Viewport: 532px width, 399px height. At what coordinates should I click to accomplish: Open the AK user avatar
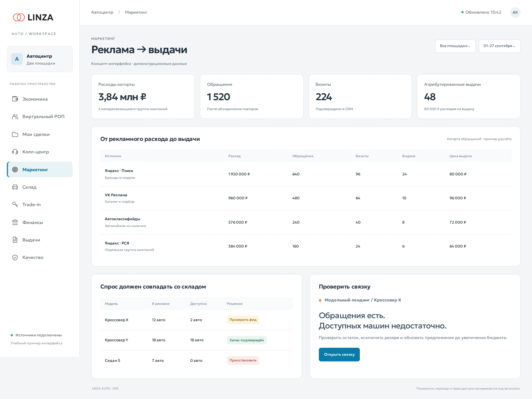coord(515,13)
